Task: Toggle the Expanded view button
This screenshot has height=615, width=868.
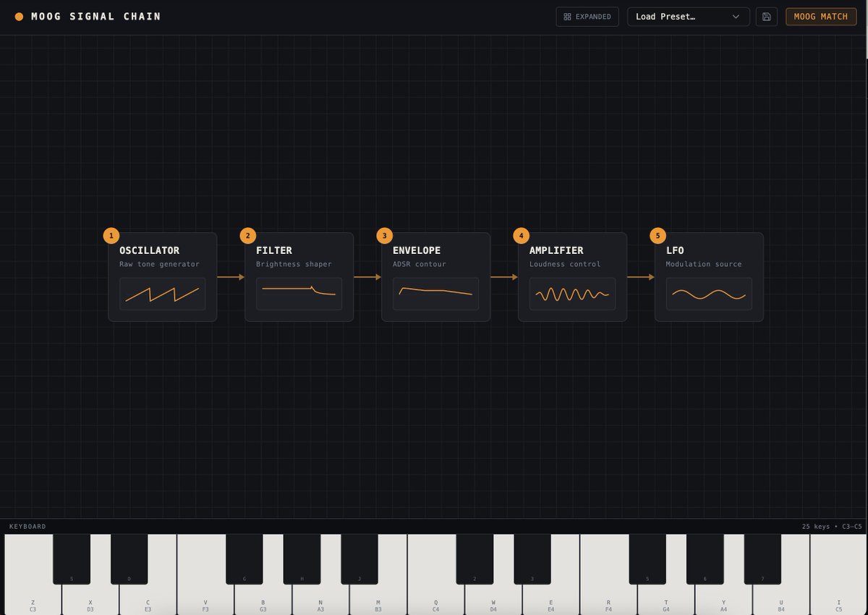Action: [587, 17]
